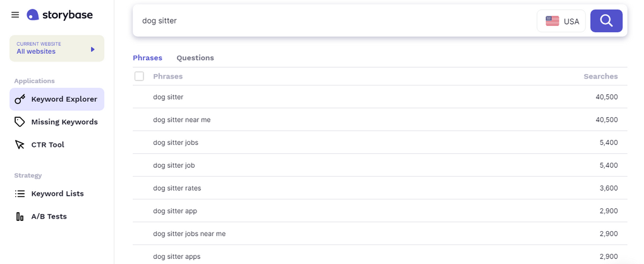
Task: Open the USA country selector
Action: [561, 21]
